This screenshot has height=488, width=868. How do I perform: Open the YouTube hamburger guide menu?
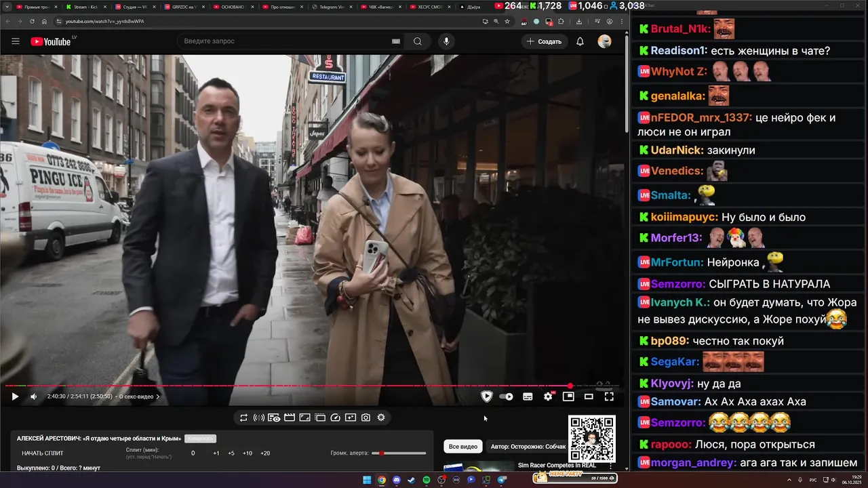(x=15, y=41)
